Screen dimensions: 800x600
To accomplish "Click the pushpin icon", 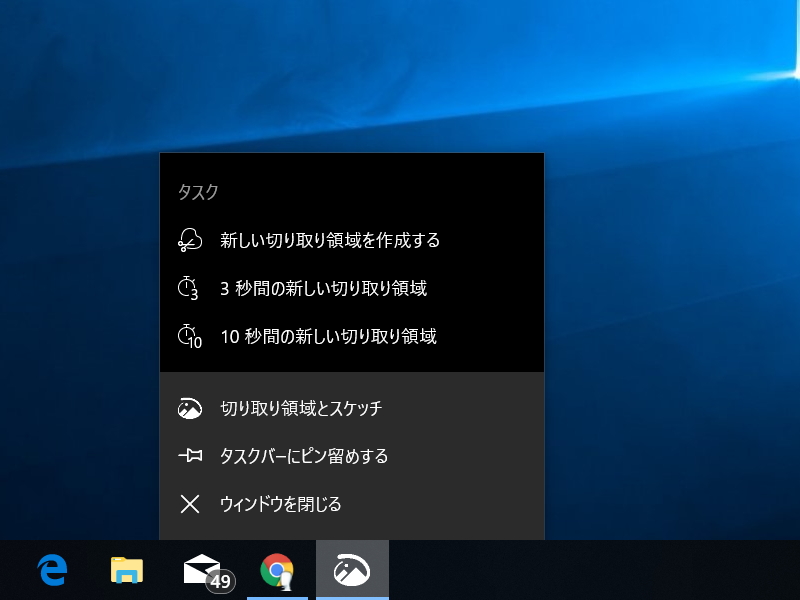I will pyautogui.click(x=190, y=456).
